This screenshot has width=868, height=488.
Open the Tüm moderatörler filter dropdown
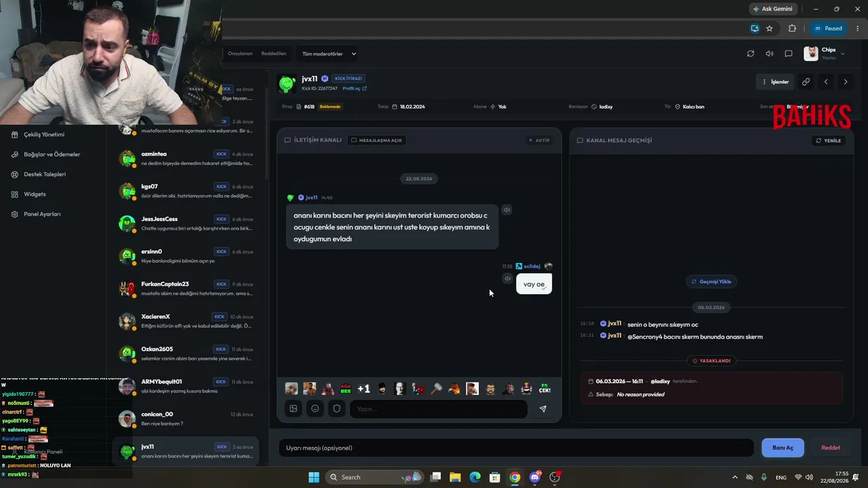click(x=329, y=54)
